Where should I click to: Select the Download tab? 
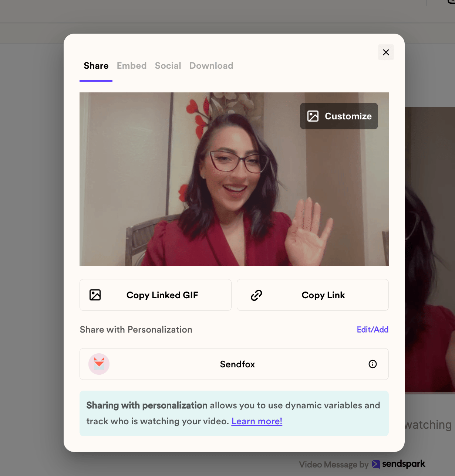[x=211, y=66]
